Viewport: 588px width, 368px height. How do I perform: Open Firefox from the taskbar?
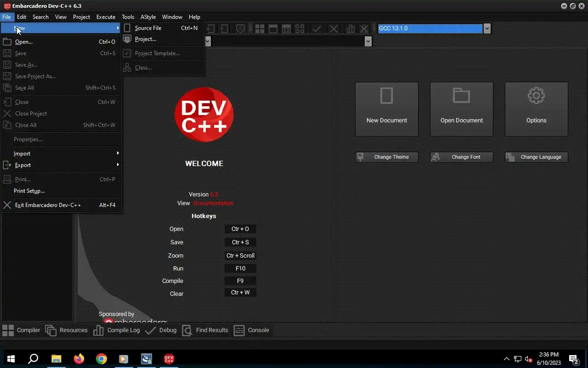[79, 359]
